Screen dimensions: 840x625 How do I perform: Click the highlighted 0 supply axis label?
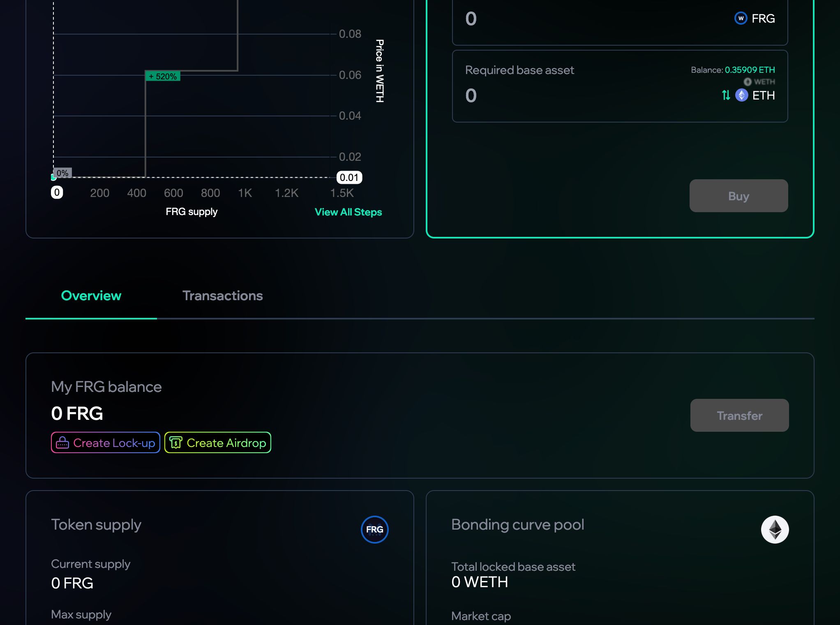click(x=57, y=192)
